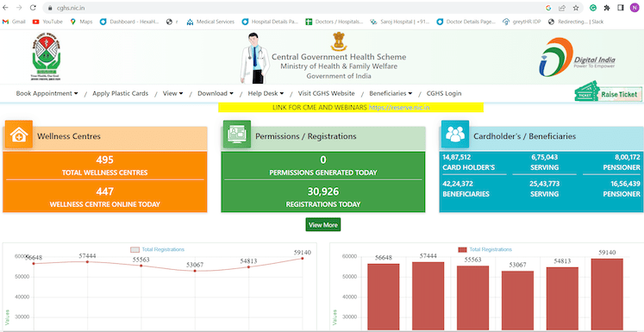The image size is (644, 332).
Task: Open the Doctors / Hospitals bookmark
Action: tap(335, 22)
